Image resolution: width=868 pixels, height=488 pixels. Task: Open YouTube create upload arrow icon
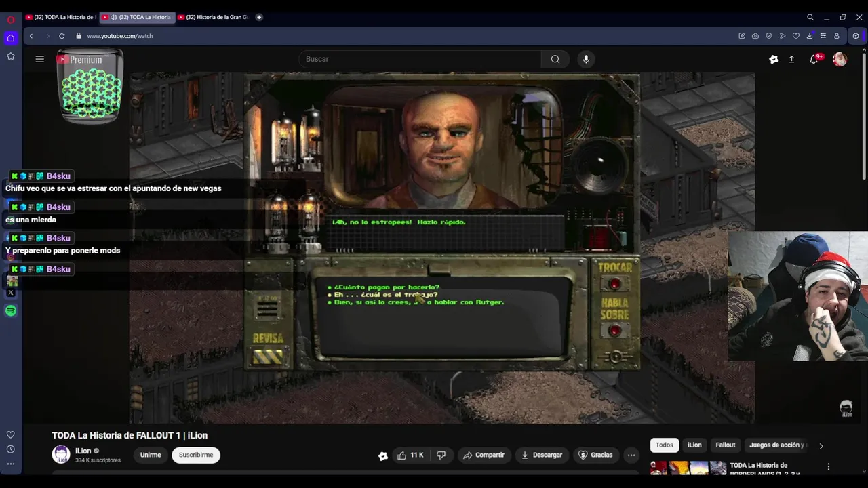pyautogui.click(x=791, y=60)
